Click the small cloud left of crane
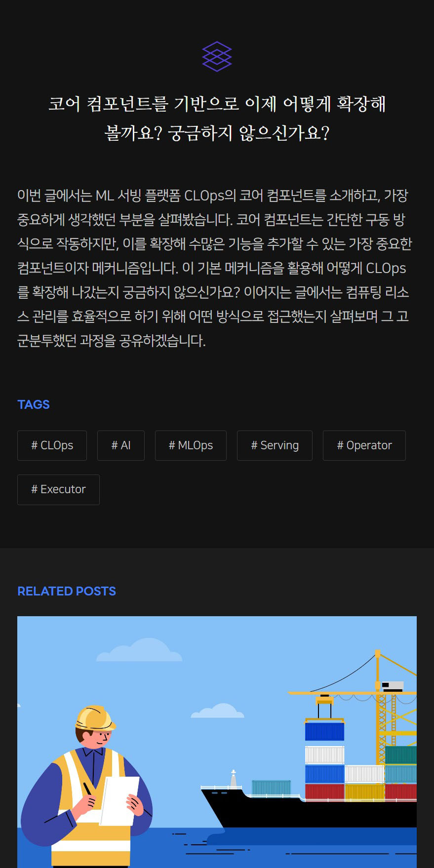The image size is (434, 868). tap(217, 711)
